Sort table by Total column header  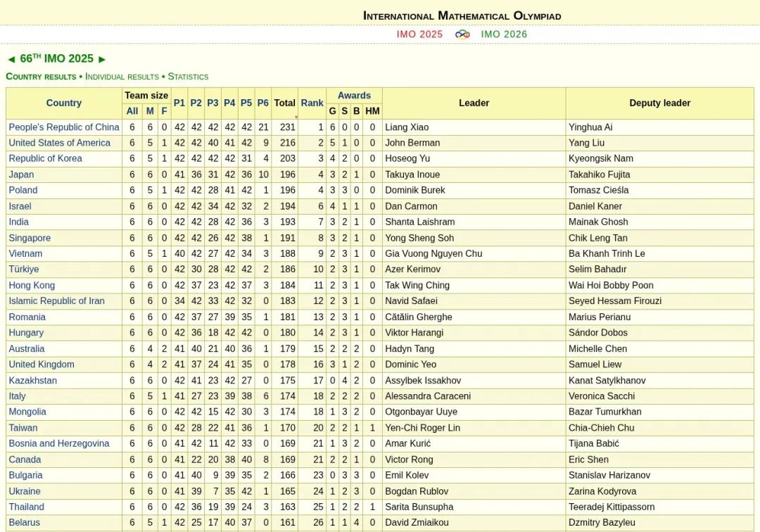pyautogui.click(x=284, y=103)
